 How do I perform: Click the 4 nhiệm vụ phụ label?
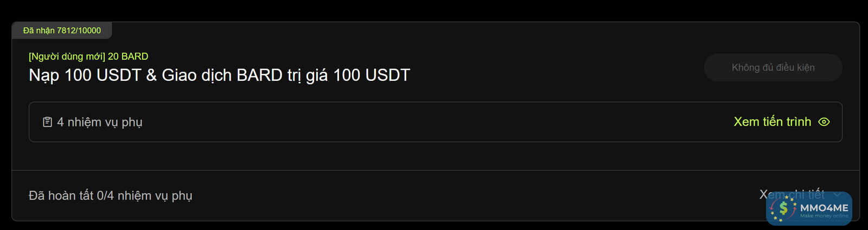point(99,122)
